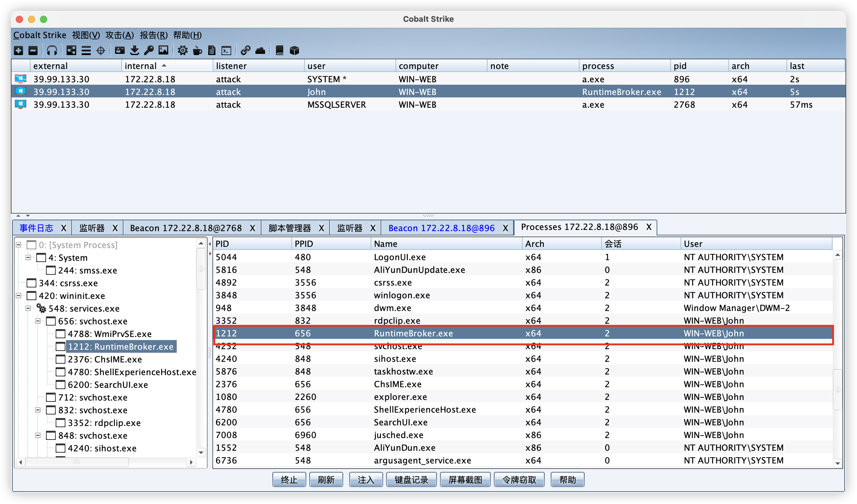This screenshot has height=504, width=857.
Task: Select the MSSQLSERVER beacon's computer icon
Action: pos(21,104)
